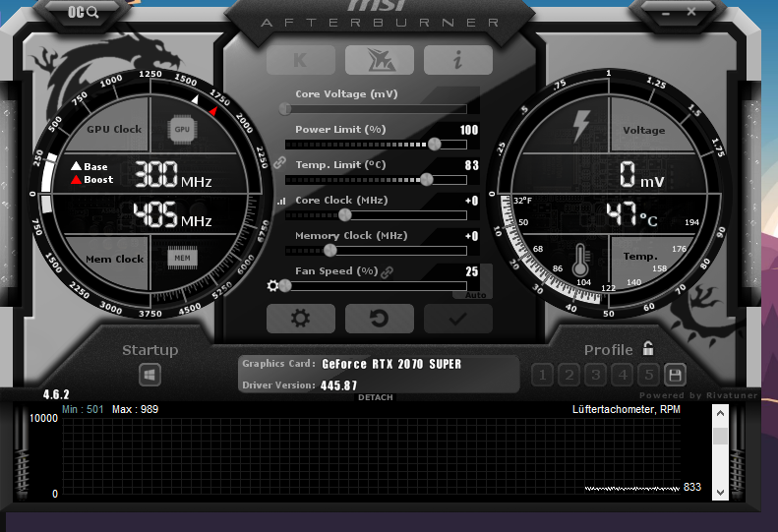Viewport: 778px width, 532px height.
Task: Click the DETACH monitoring graph button
Action: (x=376, y=397)
